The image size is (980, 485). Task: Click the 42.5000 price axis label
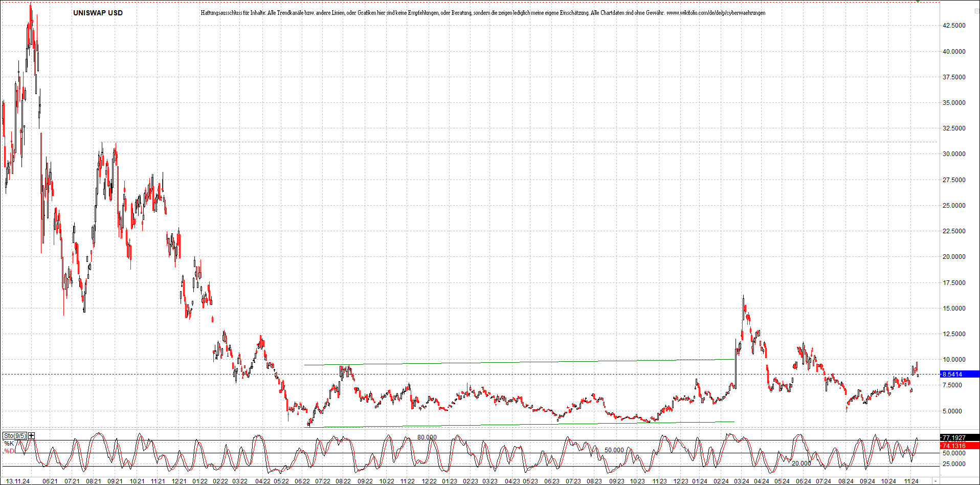(x=954, y=25)
